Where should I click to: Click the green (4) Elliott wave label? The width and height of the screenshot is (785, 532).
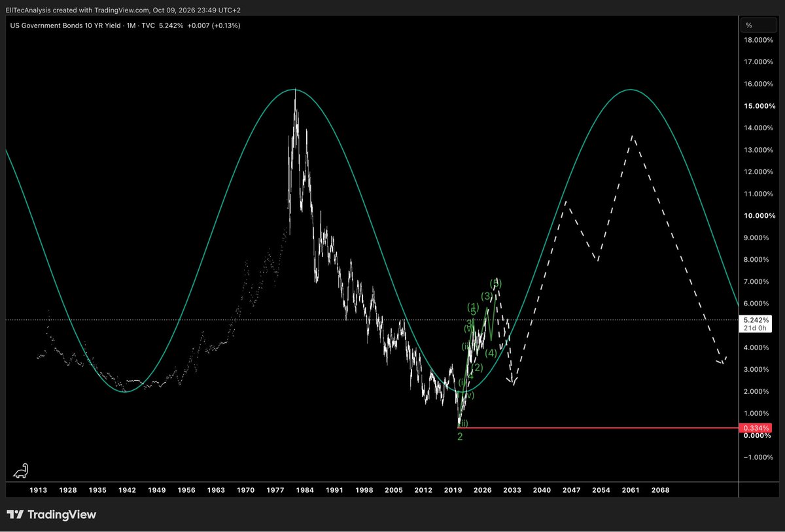pyautogui.click(x=491, y=353)
